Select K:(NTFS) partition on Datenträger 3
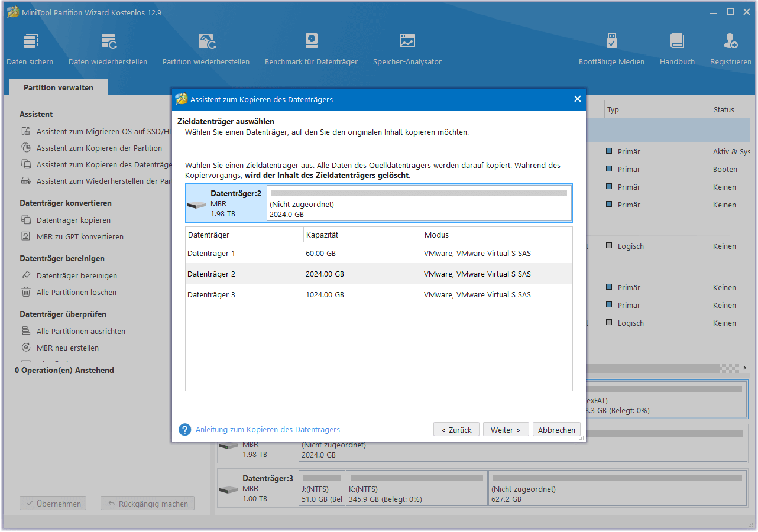The height and width of the screenshot is (532, 758). (417, 488)
